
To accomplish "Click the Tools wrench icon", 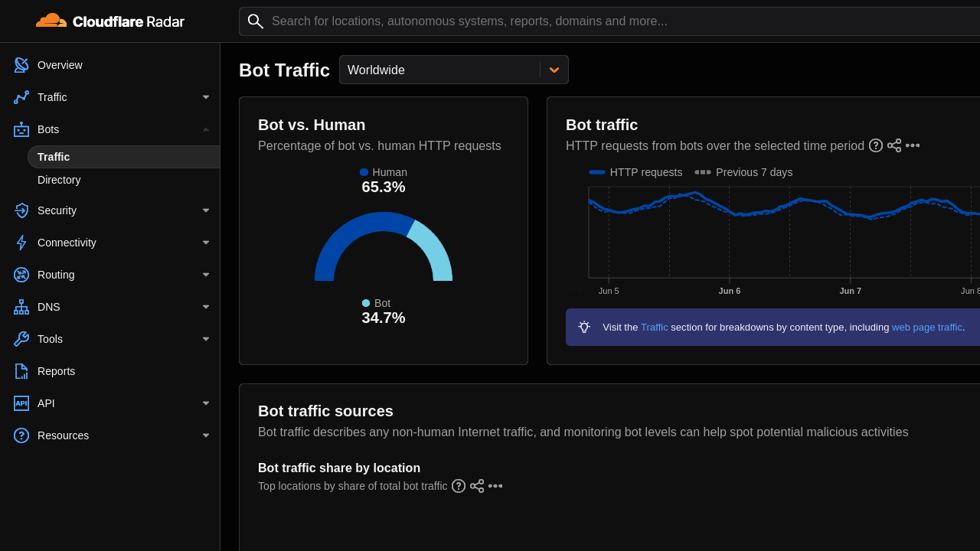I will coord(21,339).
